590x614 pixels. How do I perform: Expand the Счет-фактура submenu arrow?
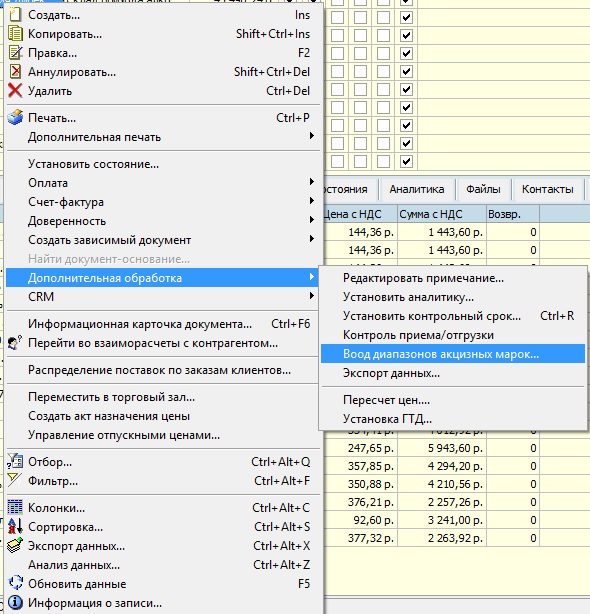312,201
